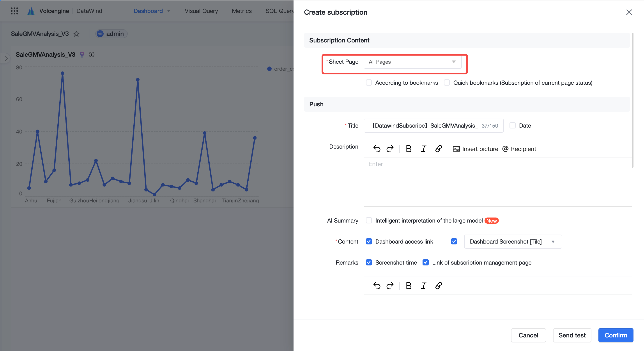This screenshot has height=351, width=644.
Task: Expand the collapsed left sidebar chevron
Action: pyautogui.click(x=6, y=58)
